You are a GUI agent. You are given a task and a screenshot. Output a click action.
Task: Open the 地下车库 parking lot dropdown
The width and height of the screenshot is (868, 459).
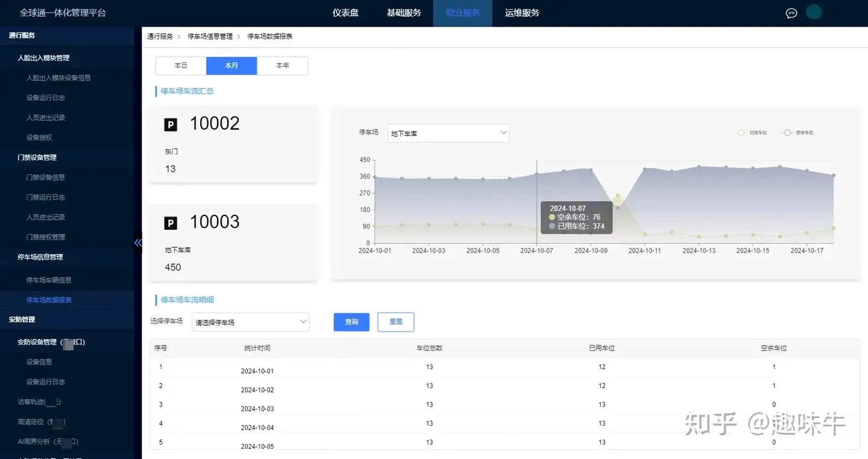[x=448, y=133]
